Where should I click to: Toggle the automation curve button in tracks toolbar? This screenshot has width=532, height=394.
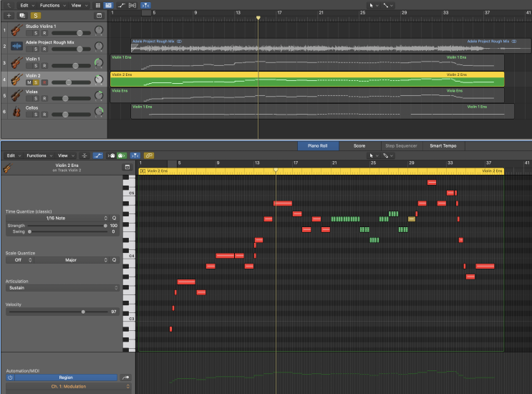pyautogui.click(x=121, y=6)
